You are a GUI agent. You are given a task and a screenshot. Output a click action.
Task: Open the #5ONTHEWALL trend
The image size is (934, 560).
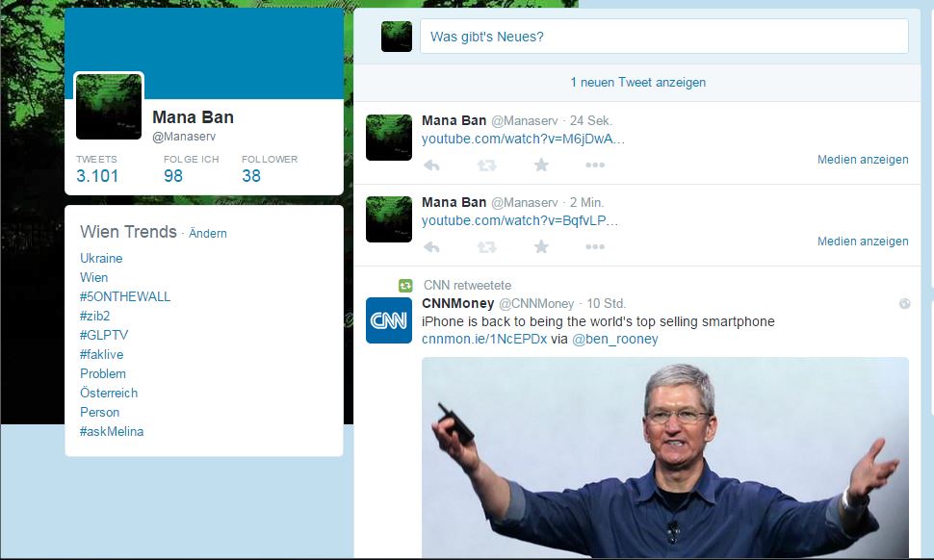point(125,296)
